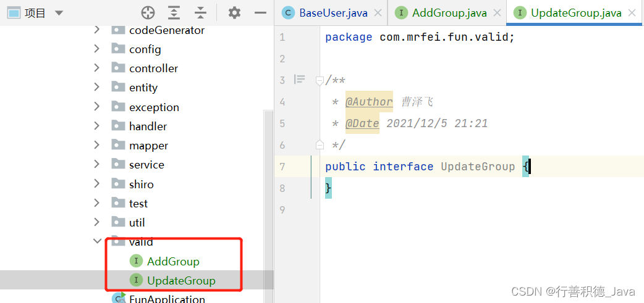This screenshot has width=644, height=303.
Task: Select the mapper package
Action: point(149,146)
